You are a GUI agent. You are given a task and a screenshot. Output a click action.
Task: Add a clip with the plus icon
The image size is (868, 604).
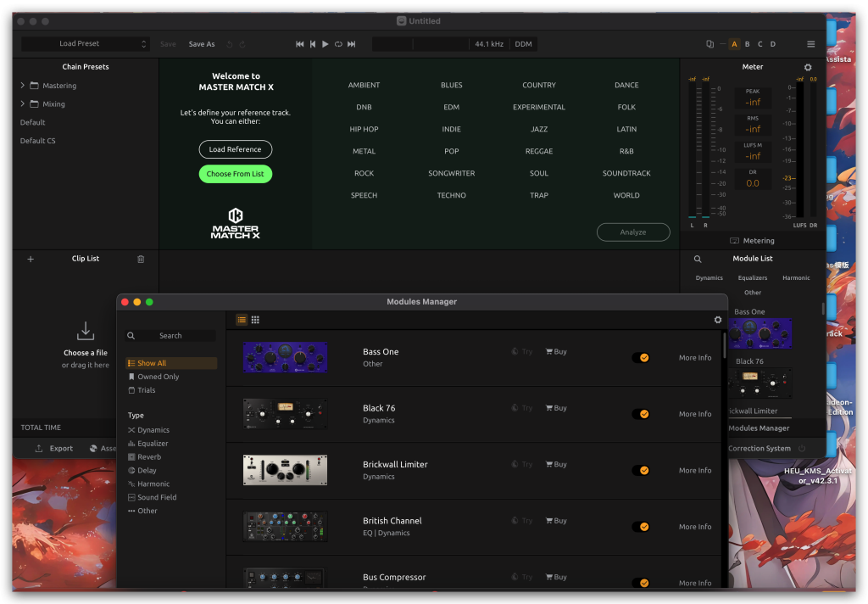[31, 259]
